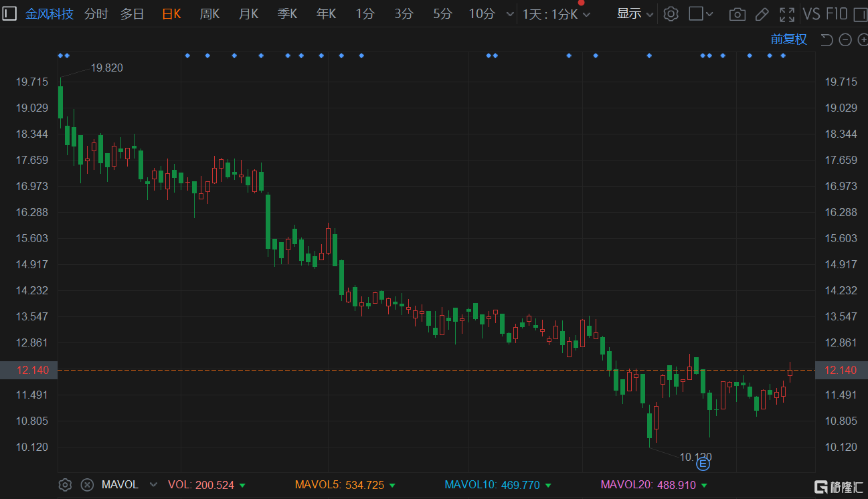Expand the 显示 display dropdown
The height and width of the screenshot is (499, 868).
click(x=634, y=14)
